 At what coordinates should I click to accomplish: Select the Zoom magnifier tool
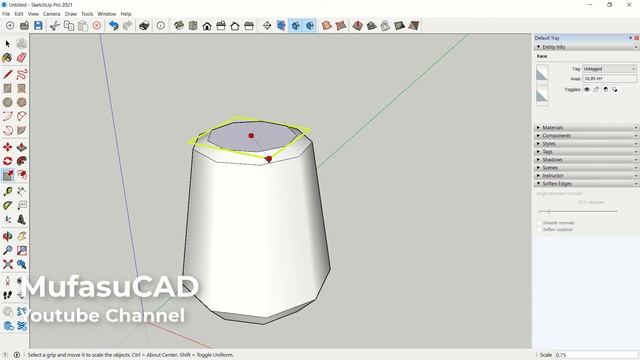point(8,250)
